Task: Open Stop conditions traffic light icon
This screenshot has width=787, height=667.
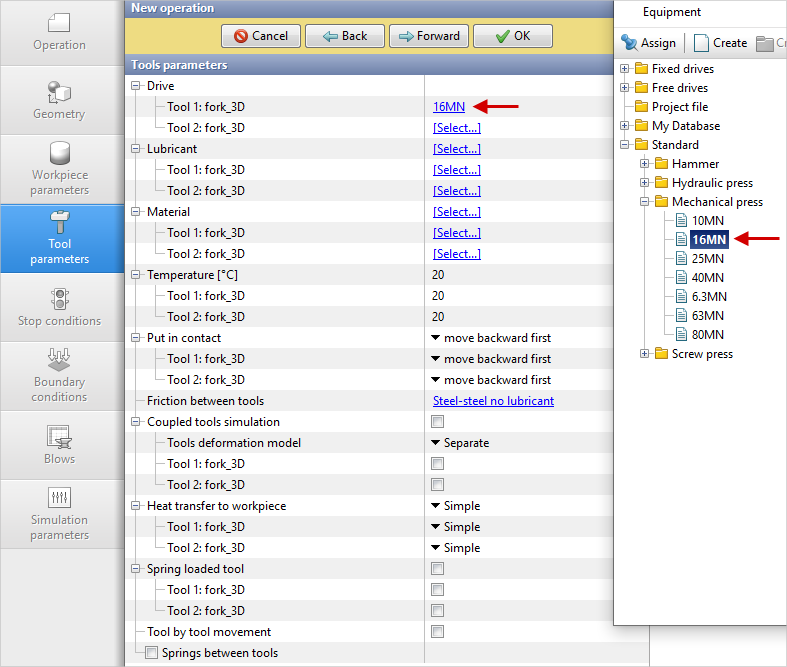Action: (x=59, y=299)
